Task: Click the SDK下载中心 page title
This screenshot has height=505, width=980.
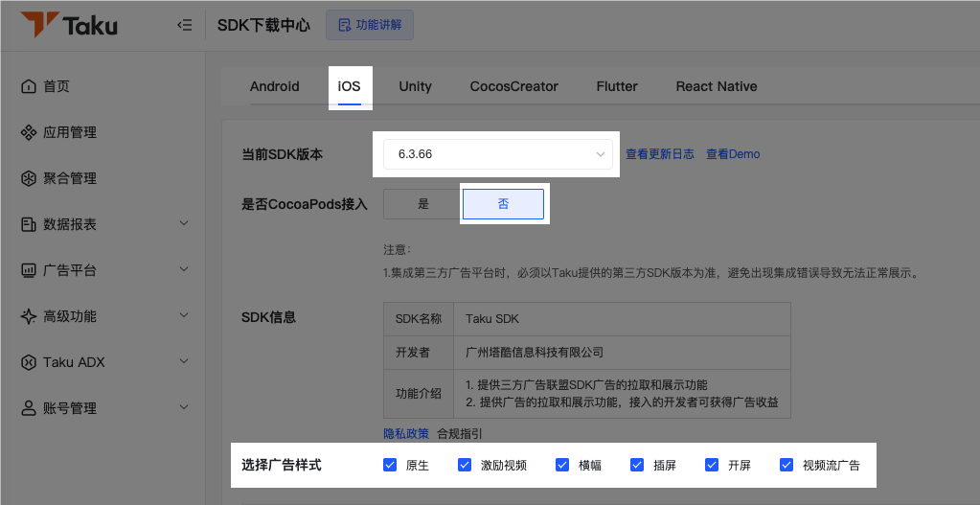Action: [263, 26]
